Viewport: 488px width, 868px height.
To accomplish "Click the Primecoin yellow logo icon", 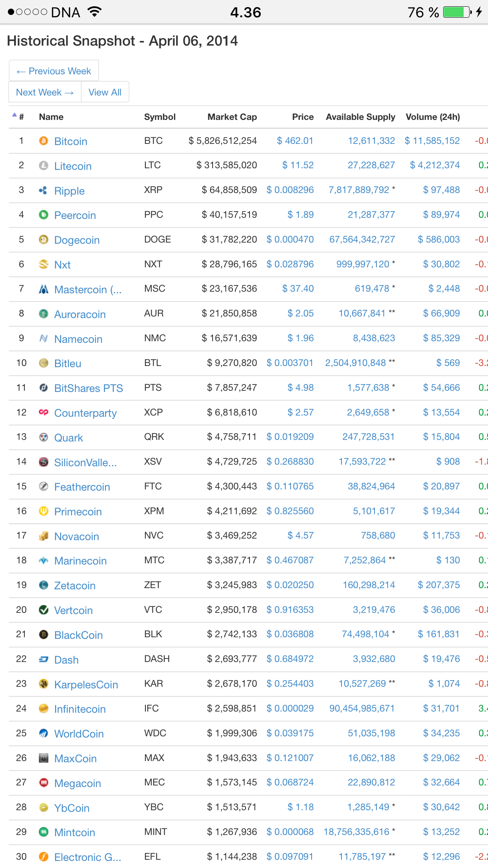I will (x=44, y=511).
